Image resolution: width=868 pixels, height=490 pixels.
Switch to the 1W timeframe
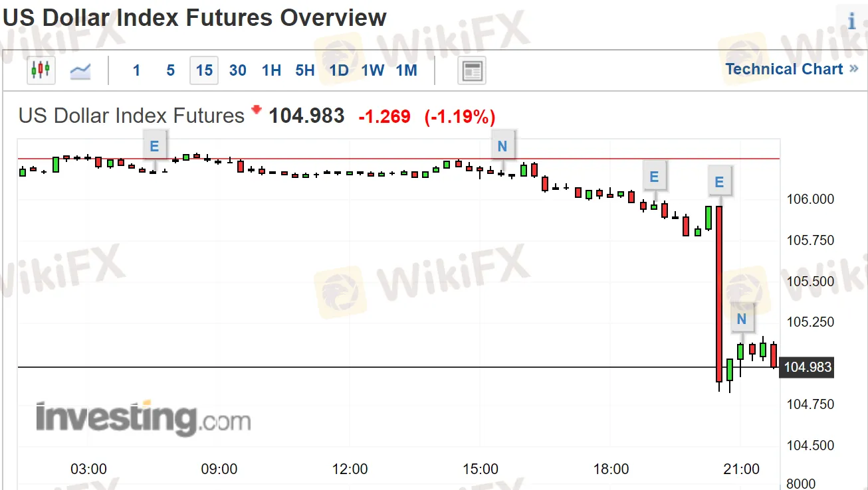tap(373, 70)
